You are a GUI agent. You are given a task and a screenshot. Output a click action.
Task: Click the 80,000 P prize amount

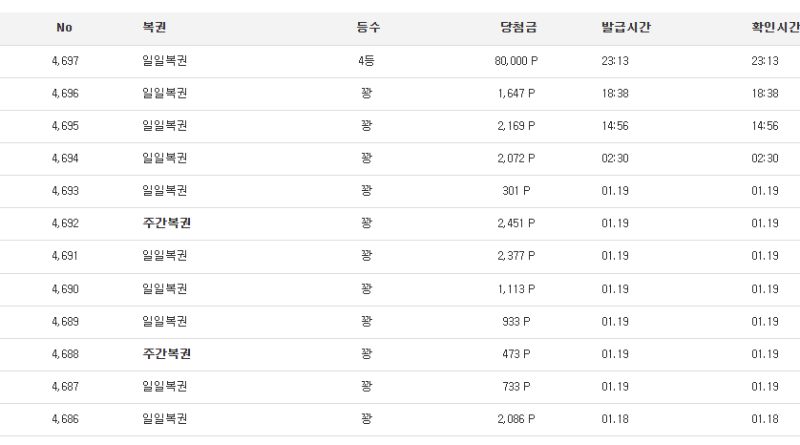[x=516, y=61]
